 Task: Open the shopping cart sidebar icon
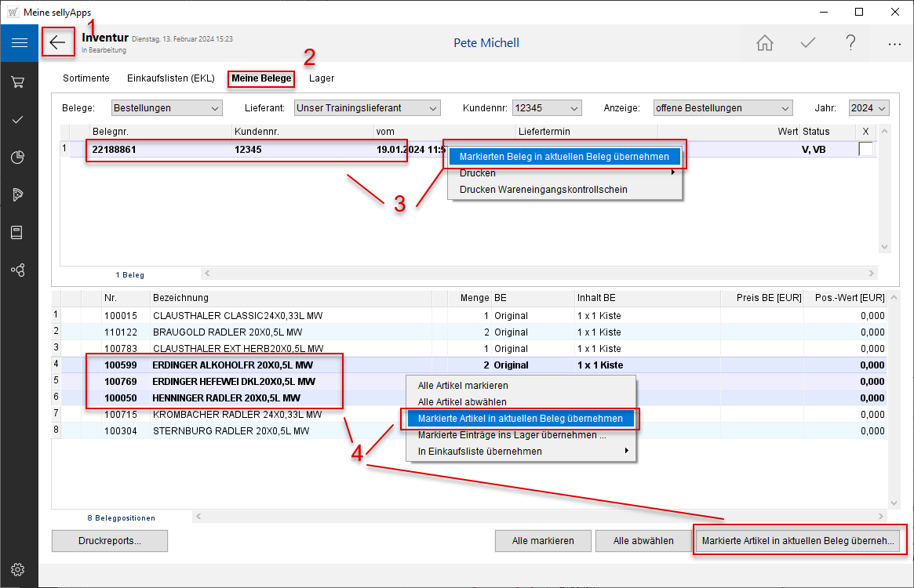click(19, 82)
